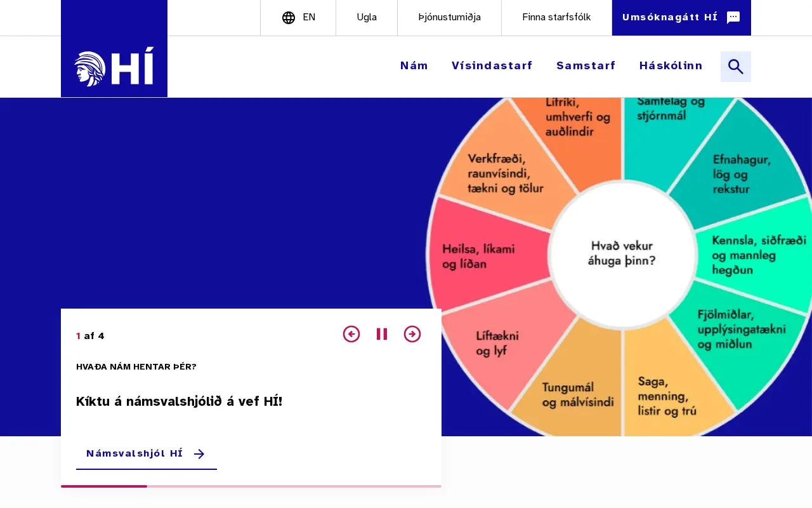812x508 pixels.
Task: Click headline Kíktu á námsvalshjólið á vef HÍ!
Action: click(x=179, y=401)
